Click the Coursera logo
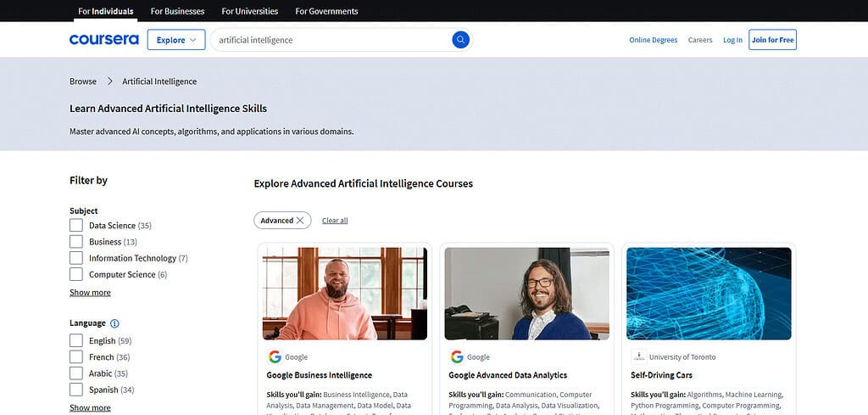Viewport: 868px width, 415px height. click(x=104, y=40)
